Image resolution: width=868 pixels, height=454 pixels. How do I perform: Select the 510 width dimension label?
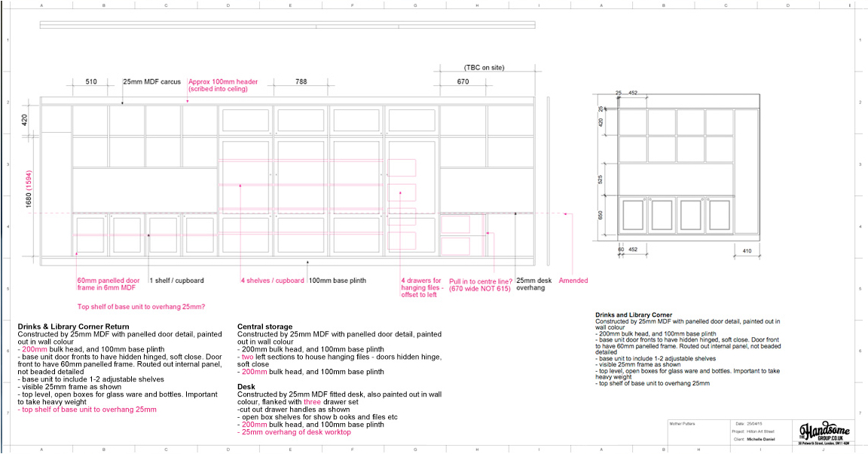click(x=91, y=81)
